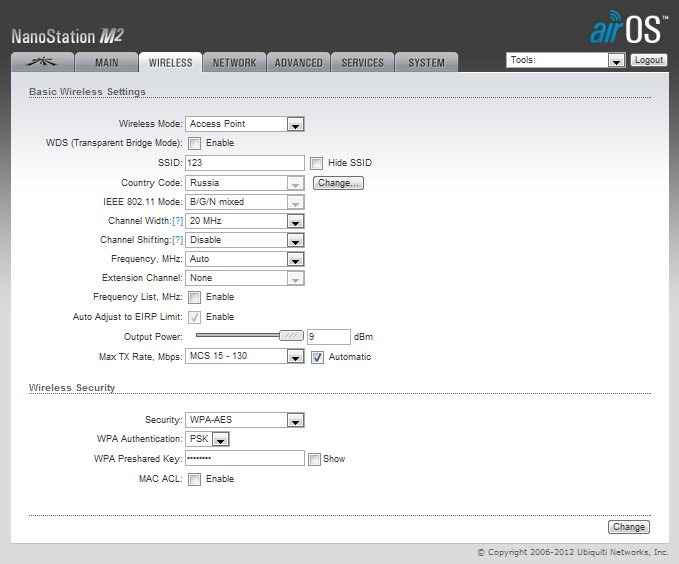
Task: Open the Extension Channel dropdown
Action: pyautogui.click(x=245, y=278)
